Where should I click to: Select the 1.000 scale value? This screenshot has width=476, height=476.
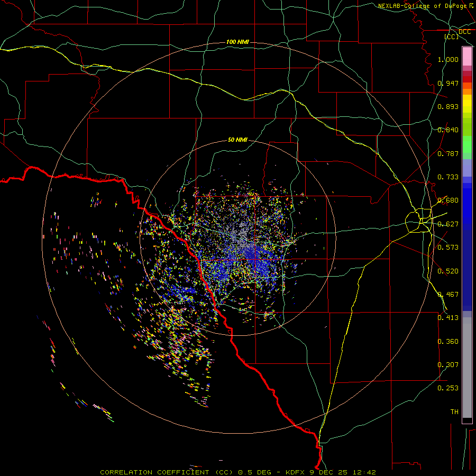(x=448, y=59)
